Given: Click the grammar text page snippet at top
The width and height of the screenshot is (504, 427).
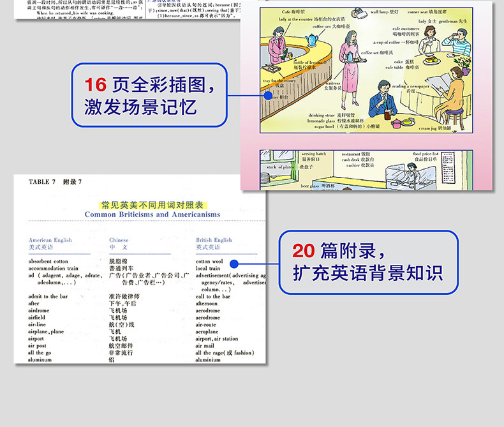Looking at the screenshot, I should 128,10.
